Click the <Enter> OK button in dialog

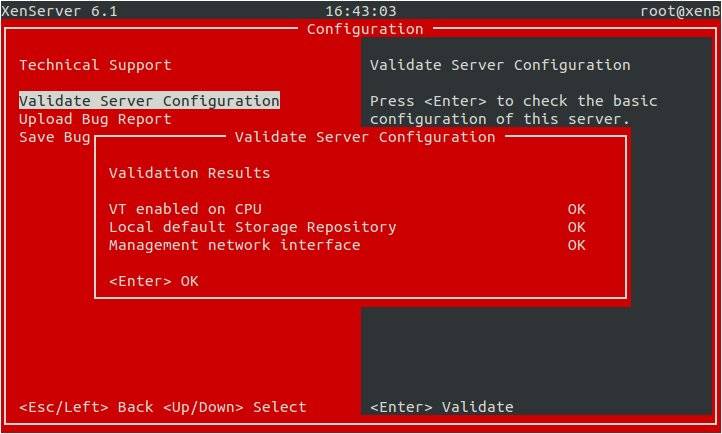pyautogui.click(x=154, y=281)
